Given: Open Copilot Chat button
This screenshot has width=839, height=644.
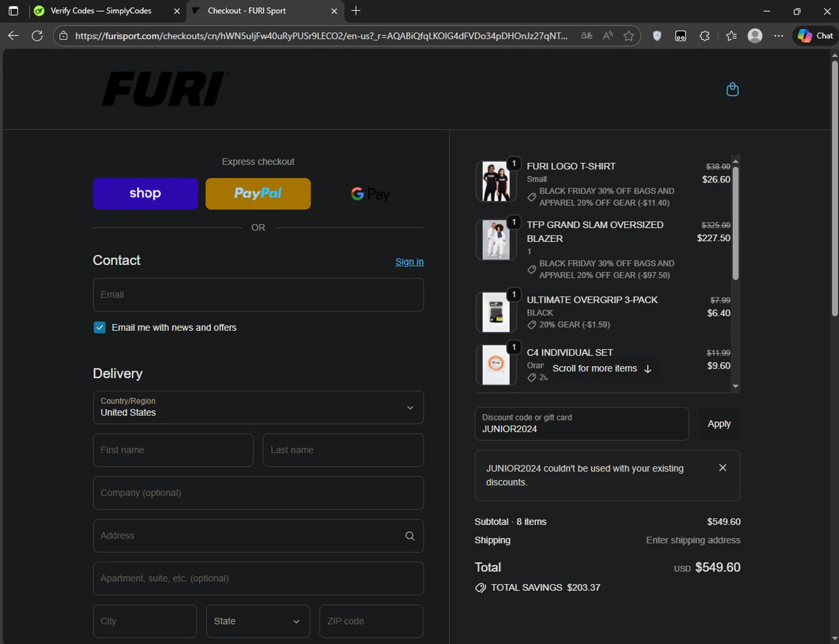Looking at the screenshot, I should pyautogui.click(x=816, y=36).
